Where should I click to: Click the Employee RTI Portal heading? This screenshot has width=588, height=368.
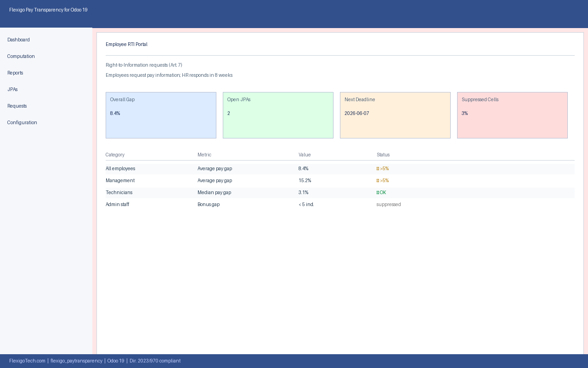(126, 45)
